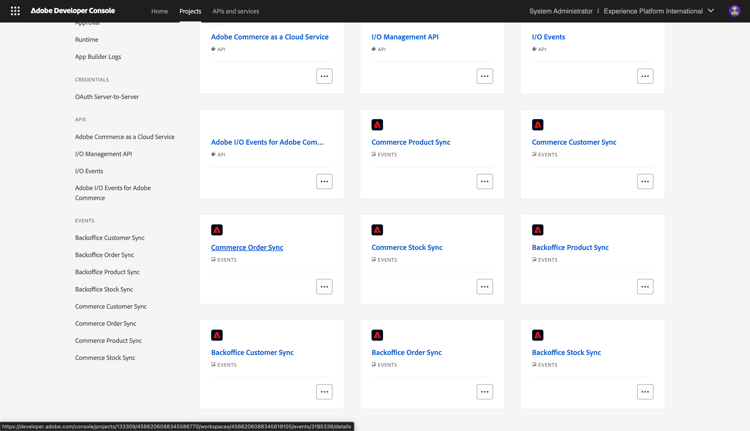Open the Commerce Customer Sync card link

click(x=574, y=142)
